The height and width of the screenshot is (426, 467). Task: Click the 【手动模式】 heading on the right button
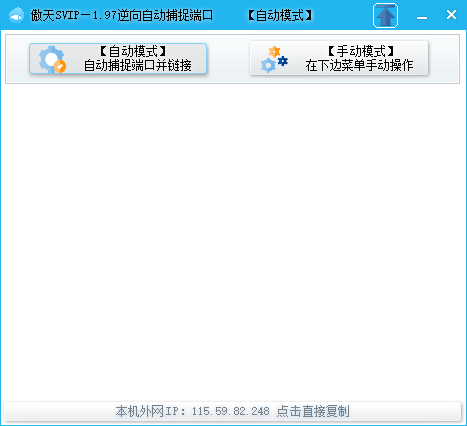coord(360,51)
